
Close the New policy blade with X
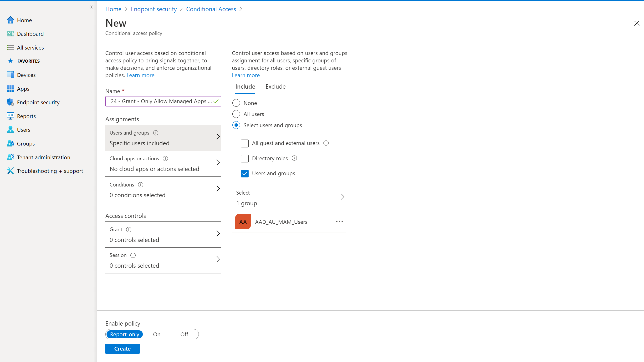point(637,23)
